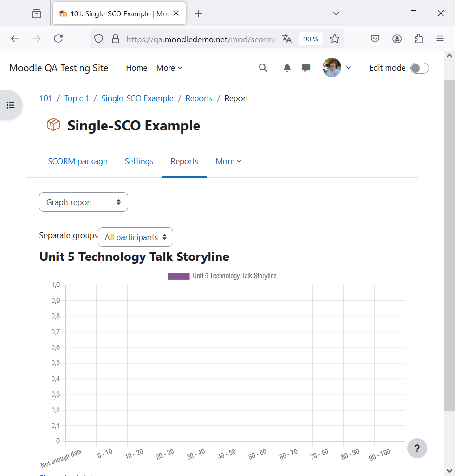Open the Firefox account icon
The height and width of the screenshot is (476, 455).
coord(397,39)
